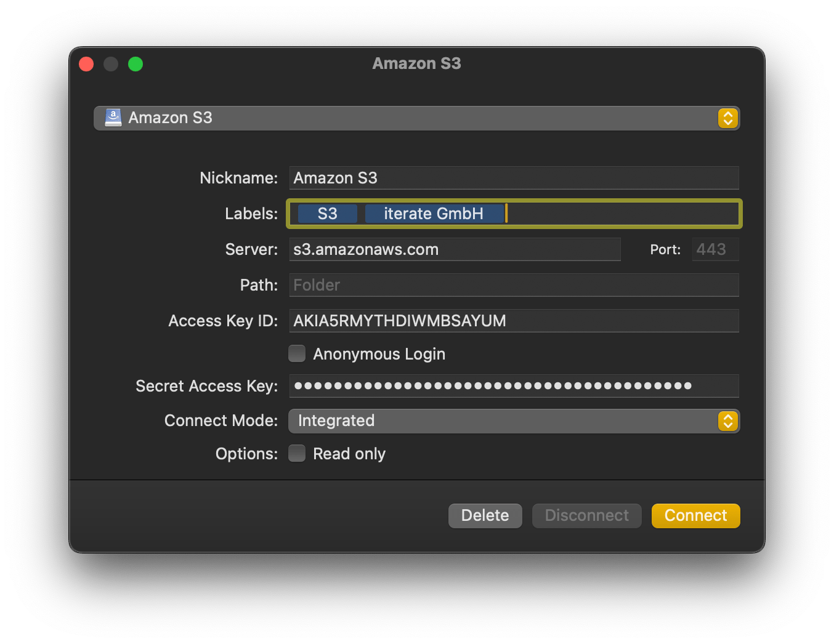Image resolution: width=834 pixels, height=644 pixels.
Task: Click the Port field showing 443
Action: (715, 249)
